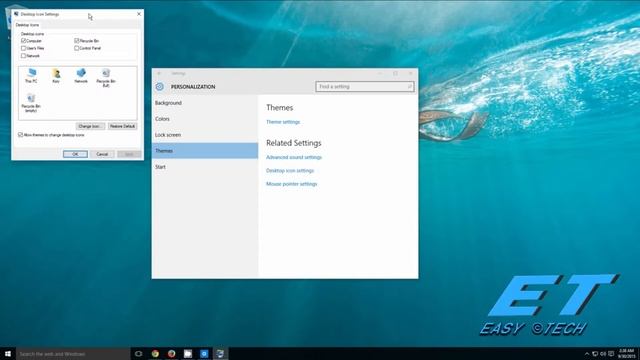Open Task View from the taskbar
Image resolution: width=640 pixels, height=360 pixels.
tap(138, 353)
